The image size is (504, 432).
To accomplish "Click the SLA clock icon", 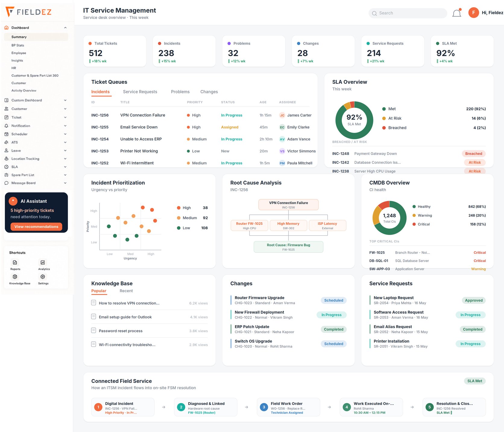I will point(6,167).
